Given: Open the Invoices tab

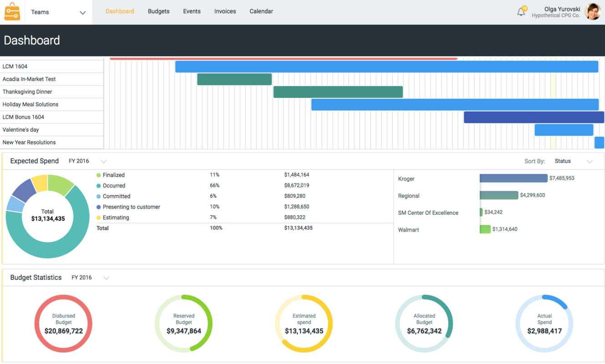Looking at the screenshot, I should click(x=225, y=11).
